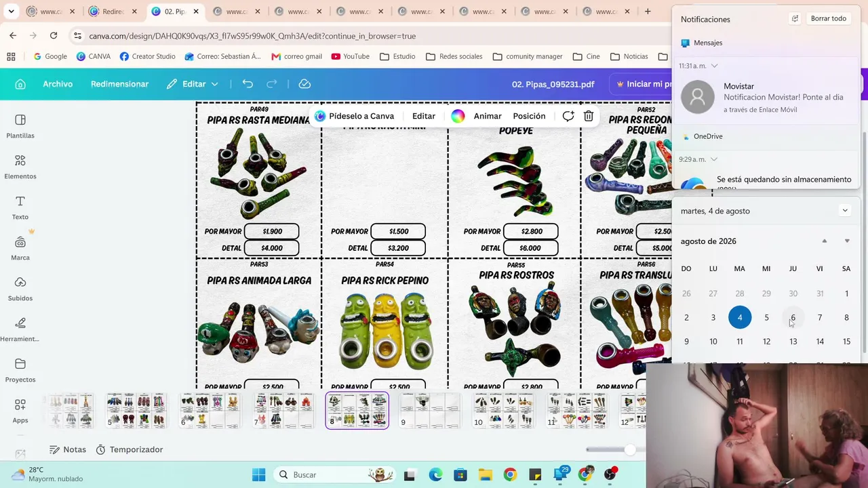The image size is (868, 488).
Task: Open the Marca brand panel
Action: tap(20, 248)
